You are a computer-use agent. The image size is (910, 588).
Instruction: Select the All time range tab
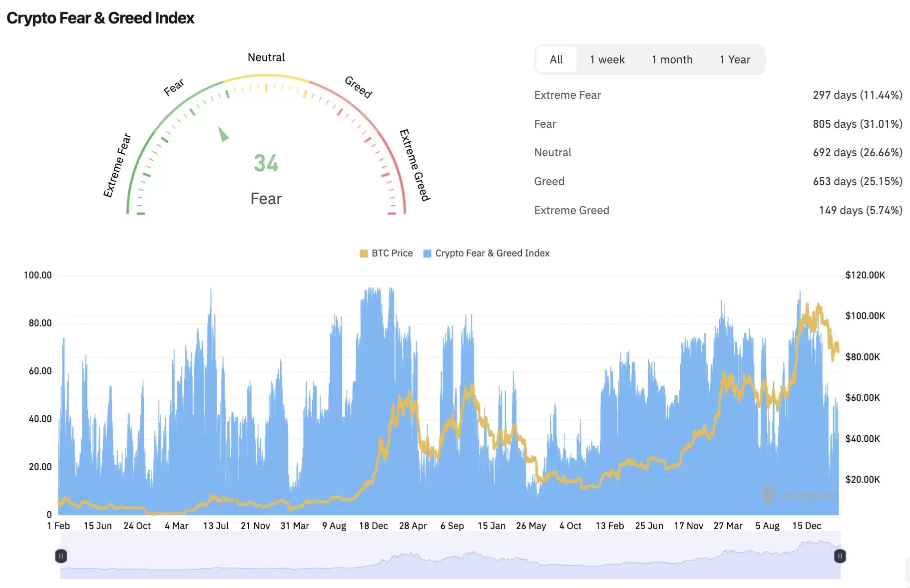[556, 60]
